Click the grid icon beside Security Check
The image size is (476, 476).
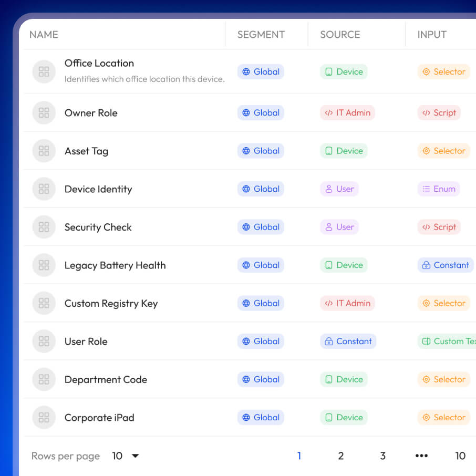[44, 227]
